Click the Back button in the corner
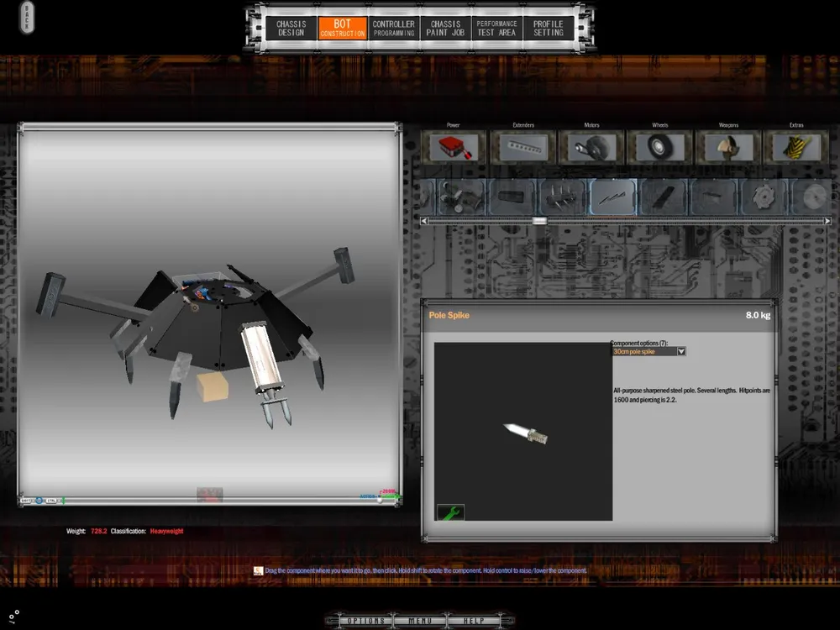This screenshot has height=630, width=840. tap(26, 17)
